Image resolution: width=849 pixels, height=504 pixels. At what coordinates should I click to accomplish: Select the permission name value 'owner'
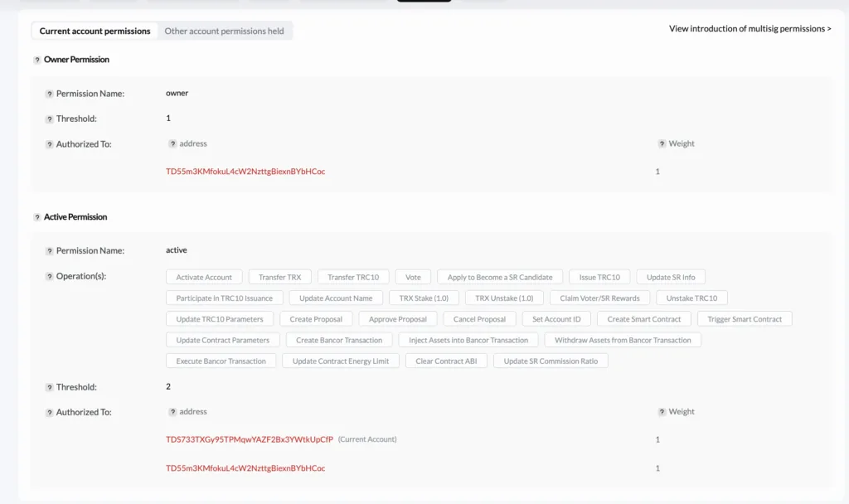click(177, 93)
